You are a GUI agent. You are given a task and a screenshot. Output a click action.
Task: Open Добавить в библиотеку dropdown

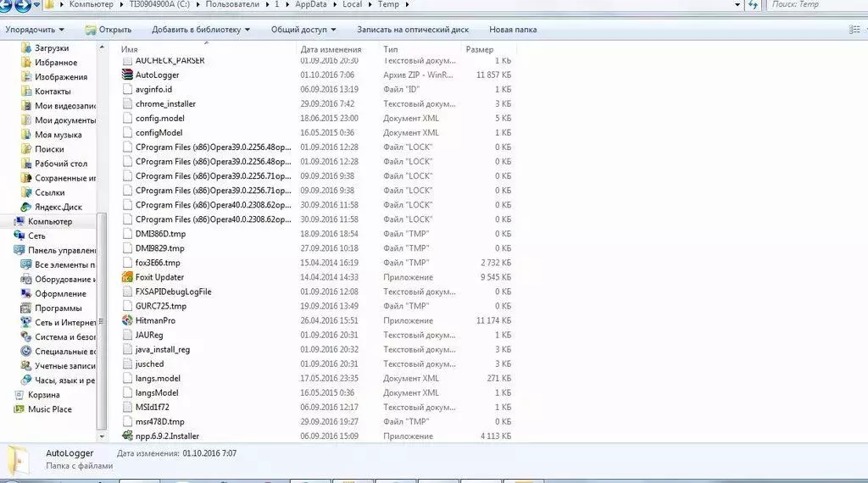(200, 30)
